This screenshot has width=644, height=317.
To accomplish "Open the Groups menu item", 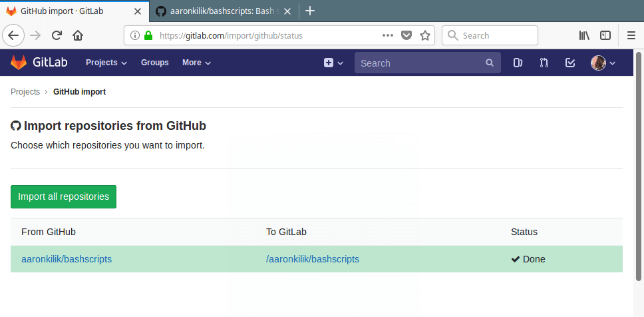I will click(155, 63).
